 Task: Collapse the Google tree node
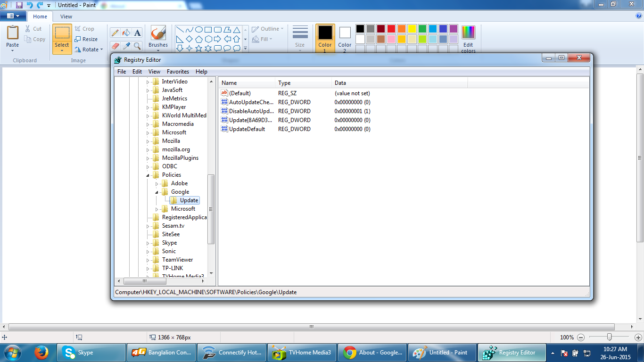click(x=157, y=192)
